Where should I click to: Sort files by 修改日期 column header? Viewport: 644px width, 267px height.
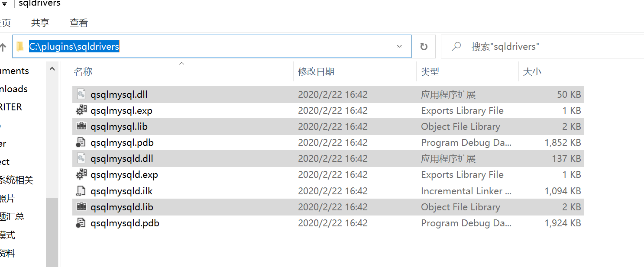[316, 72]
